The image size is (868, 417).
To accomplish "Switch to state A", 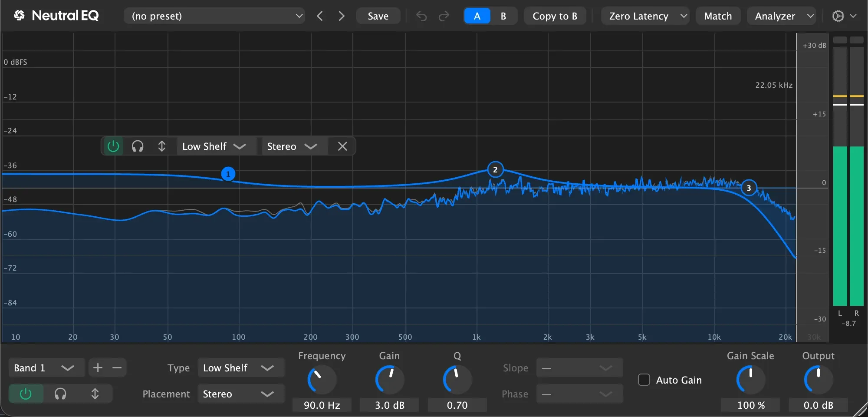I will 477,16.
